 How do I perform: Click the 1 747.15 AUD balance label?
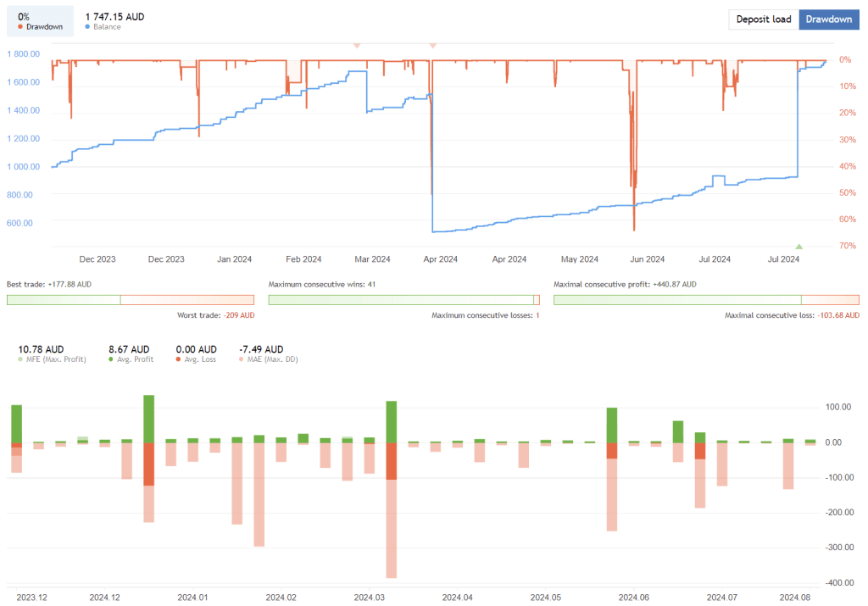pos(113,16)
